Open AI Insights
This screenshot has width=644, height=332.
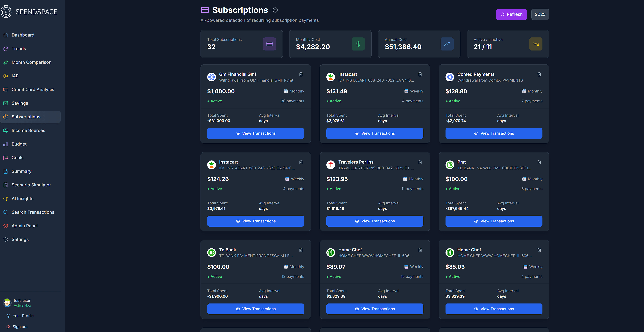click(30, 199)
